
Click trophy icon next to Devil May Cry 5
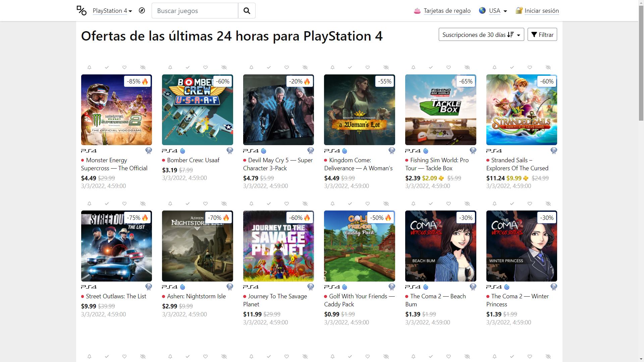pyautogui.click(x=311, y=150)
